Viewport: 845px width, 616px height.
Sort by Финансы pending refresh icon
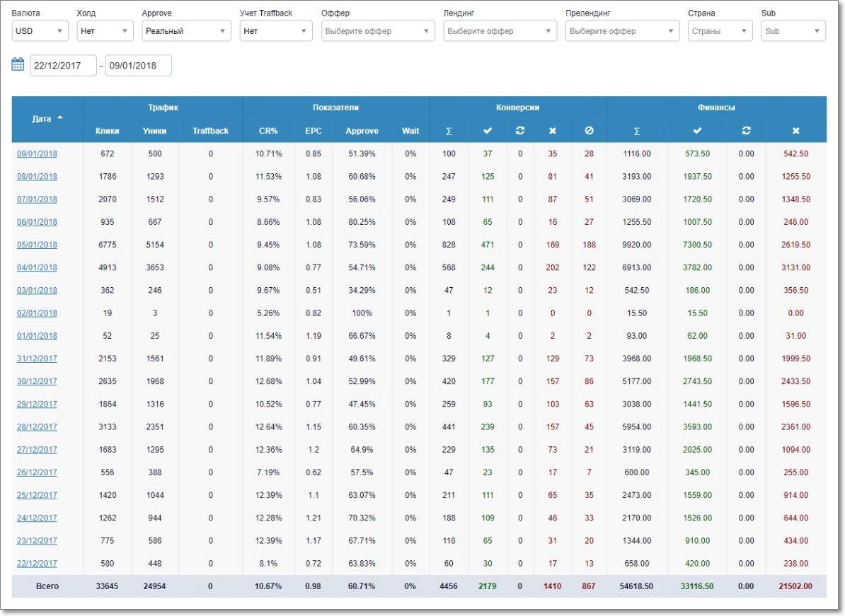click(x=747, y=131)
